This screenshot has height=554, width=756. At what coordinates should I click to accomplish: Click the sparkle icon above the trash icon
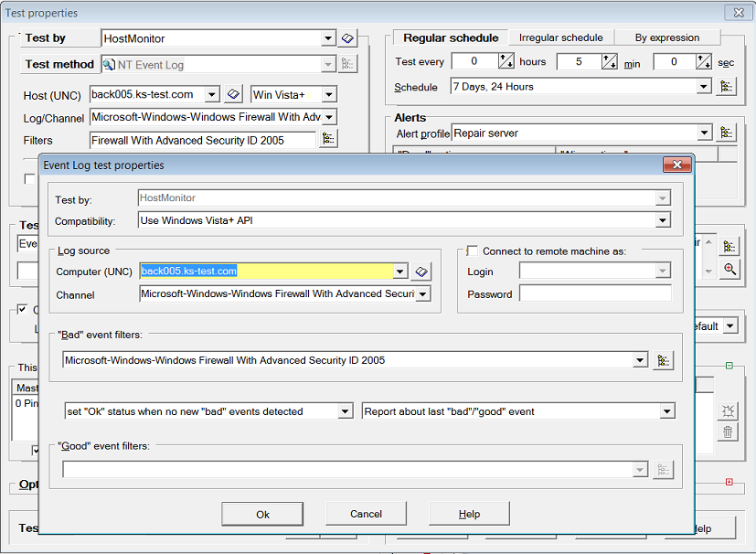pos(728,411)
